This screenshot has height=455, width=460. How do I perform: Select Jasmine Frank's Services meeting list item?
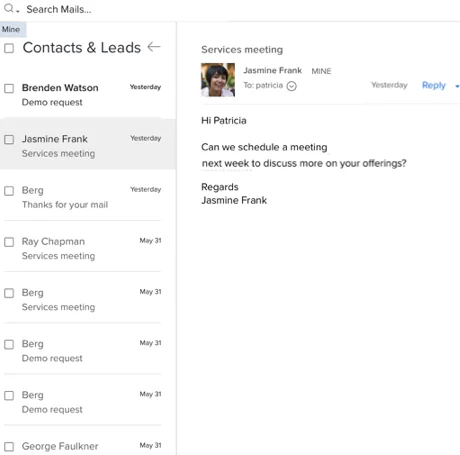coord(88,144)
